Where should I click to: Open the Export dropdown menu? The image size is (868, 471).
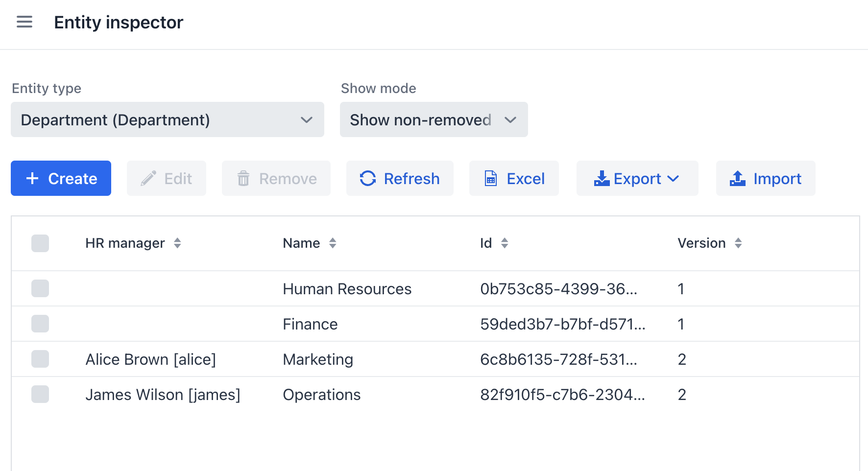(x=637, y=179)
